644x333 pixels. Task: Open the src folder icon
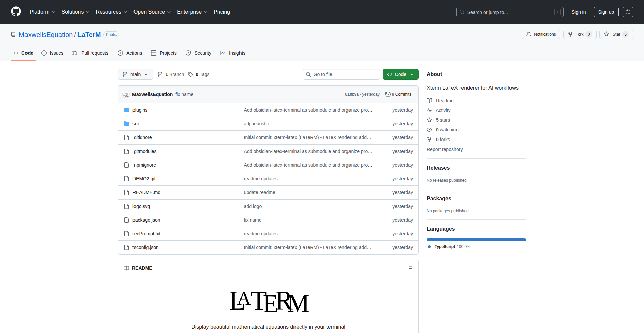tap(126, 124)
